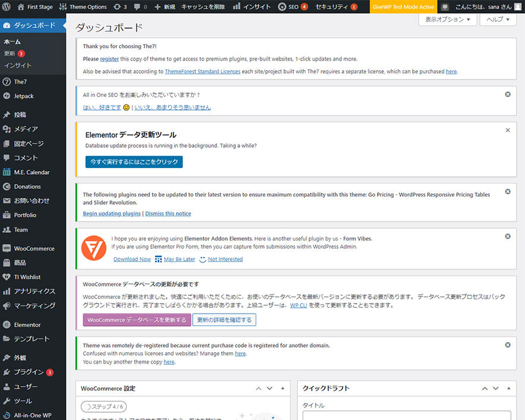Close the Elementor data updater notice
The height and width of the screenshot is (420, 525).
507,130
